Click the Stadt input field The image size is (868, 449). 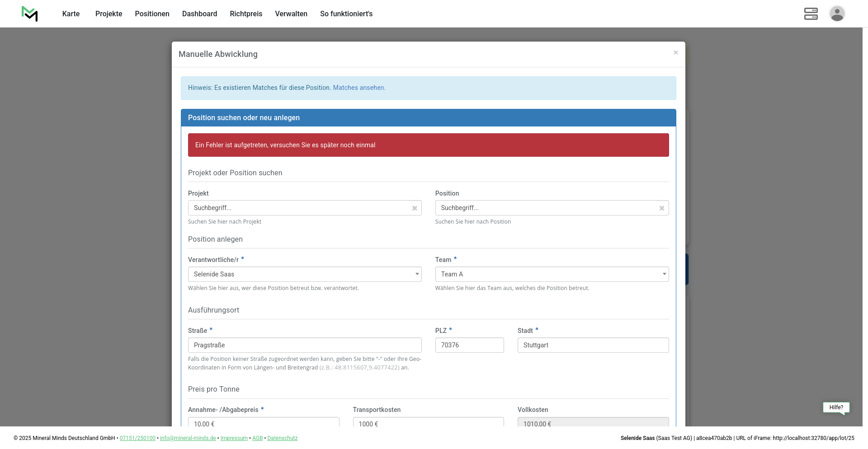[x=593, y=345]
